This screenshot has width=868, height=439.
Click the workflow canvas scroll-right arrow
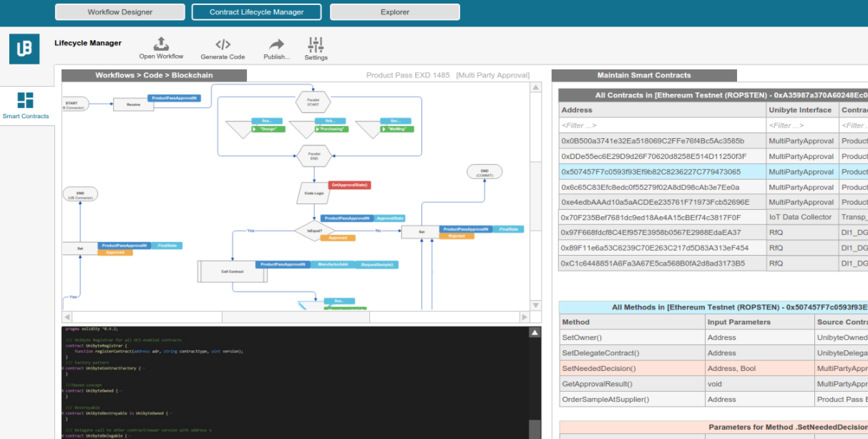point(525,317)
